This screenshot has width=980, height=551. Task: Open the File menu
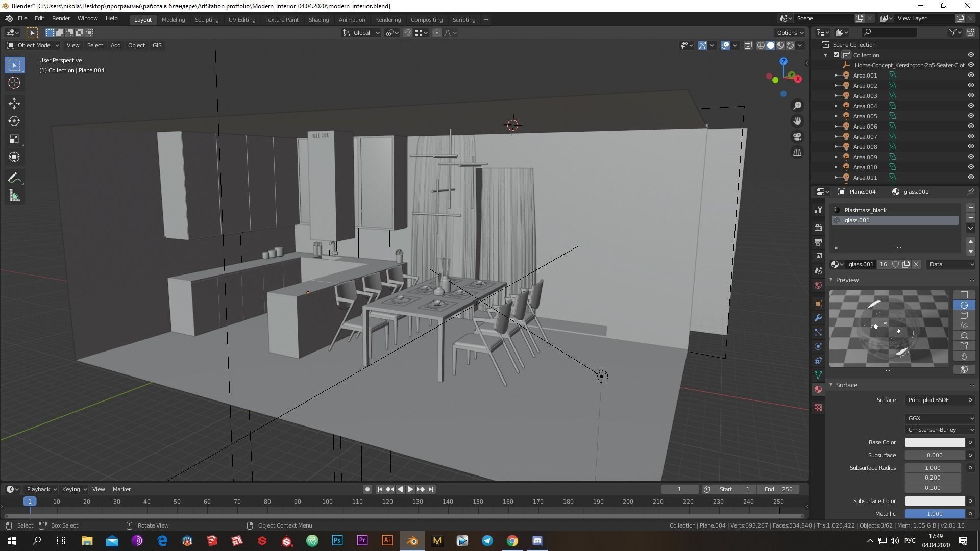(x=22, y=18)
